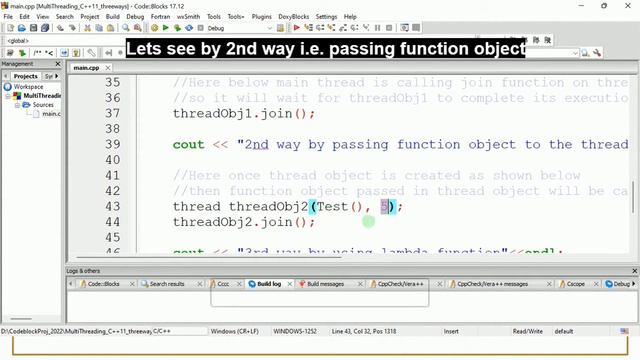The height and width of the screenshot is (360, 640).
Task: Click line number 43 in the margin
Action: coord(113,207)
